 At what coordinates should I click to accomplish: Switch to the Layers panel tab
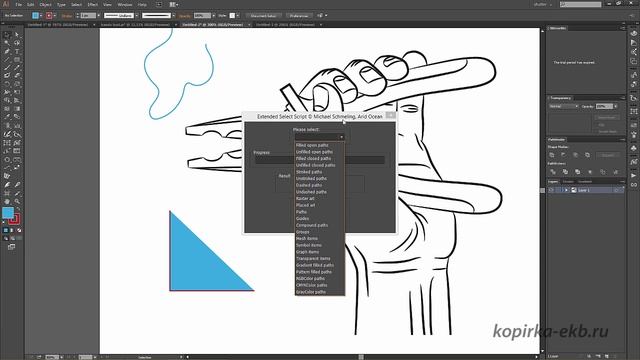tap(553, 182)
